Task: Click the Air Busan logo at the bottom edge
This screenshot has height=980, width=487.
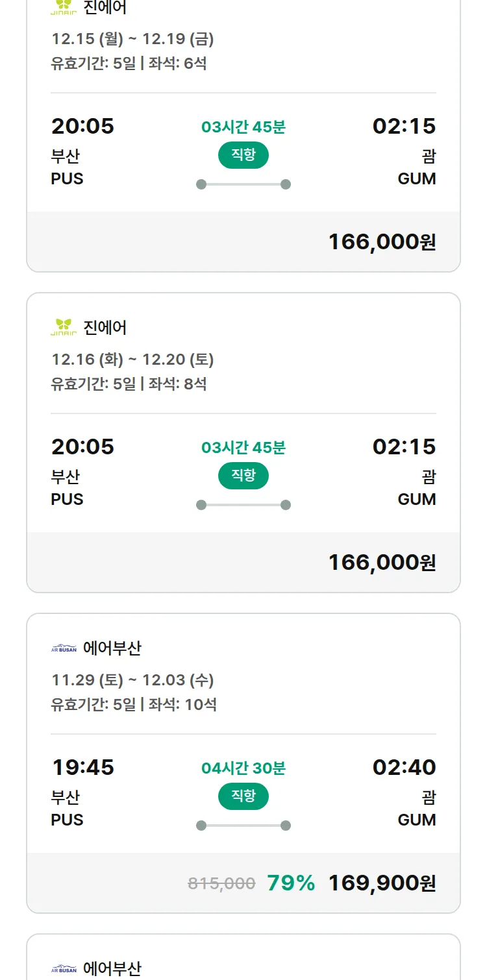Action: [x=64, y=969]
